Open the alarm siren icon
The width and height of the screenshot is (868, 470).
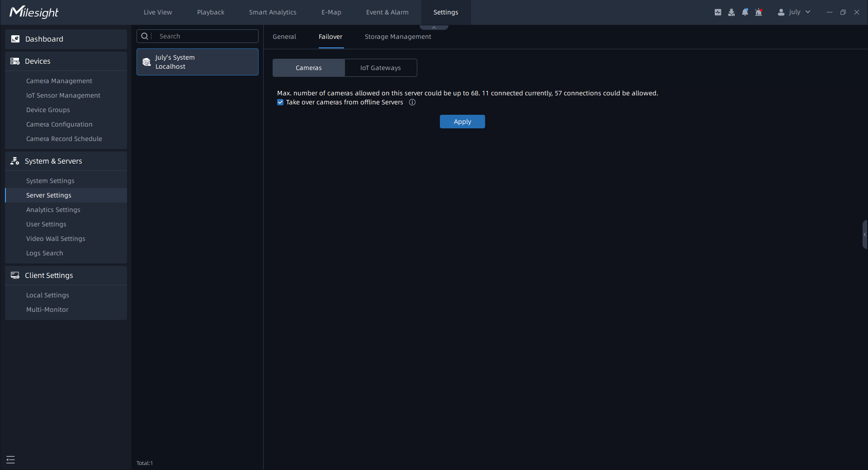point(759,12)
